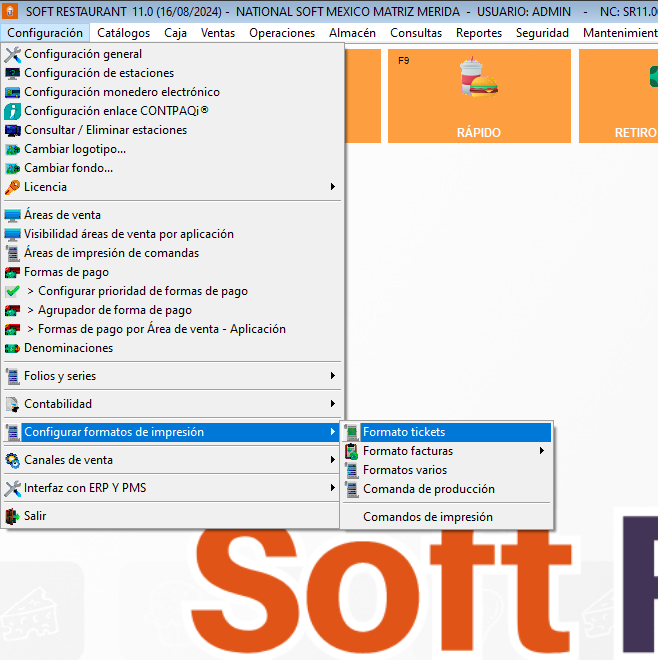The image size is (658, 660).
Task: Open the Caja menu
Action: [x=175, y=33]
